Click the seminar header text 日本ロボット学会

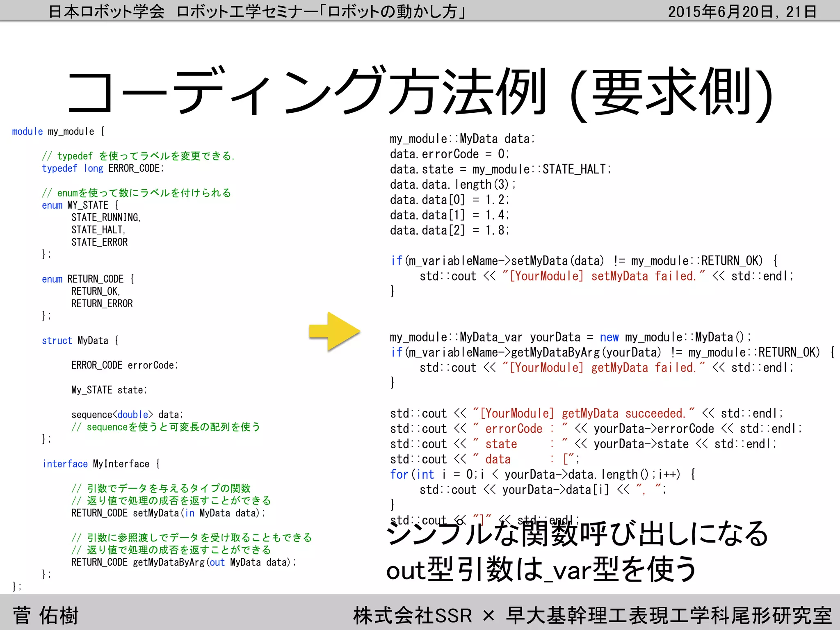[x=107, y=11]
